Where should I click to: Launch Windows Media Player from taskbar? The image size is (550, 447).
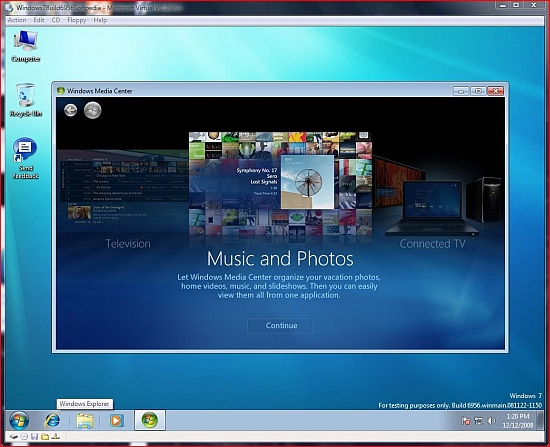pyautogui.click(x=116, y=420)
